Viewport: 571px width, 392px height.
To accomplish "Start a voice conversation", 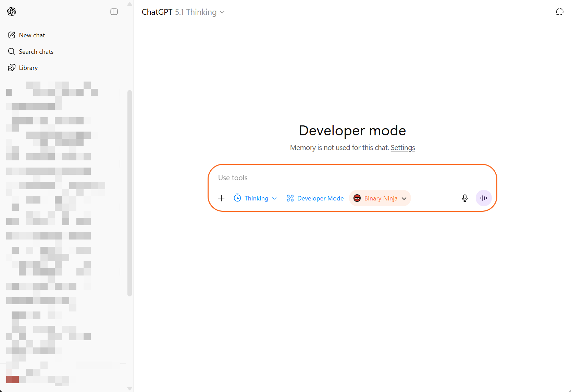I will (483, 198).
